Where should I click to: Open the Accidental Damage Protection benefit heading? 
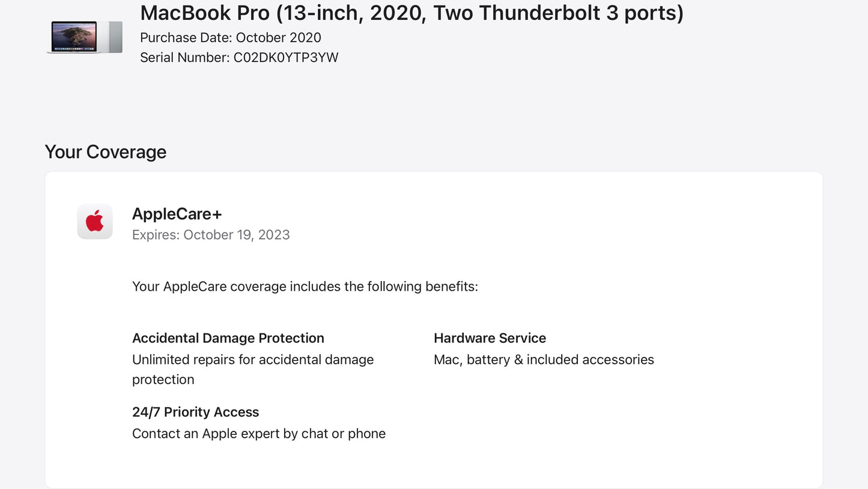[228, 338]
